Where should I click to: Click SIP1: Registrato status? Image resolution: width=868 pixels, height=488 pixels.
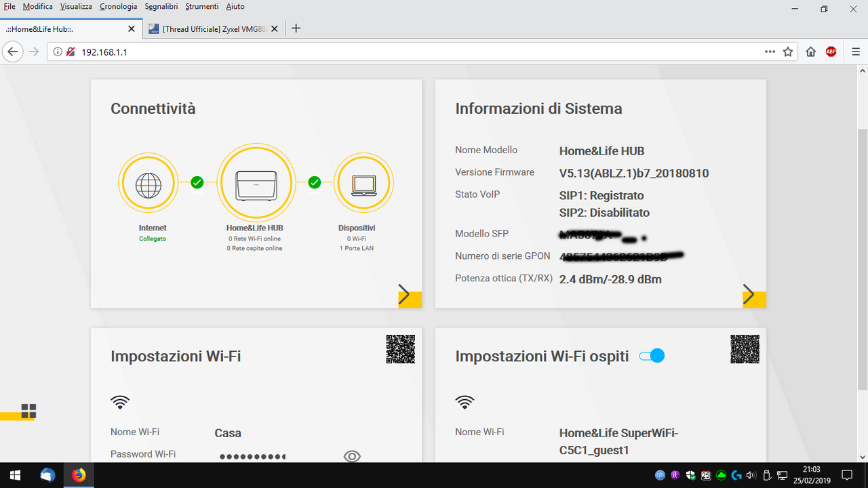tap(601, 196)
